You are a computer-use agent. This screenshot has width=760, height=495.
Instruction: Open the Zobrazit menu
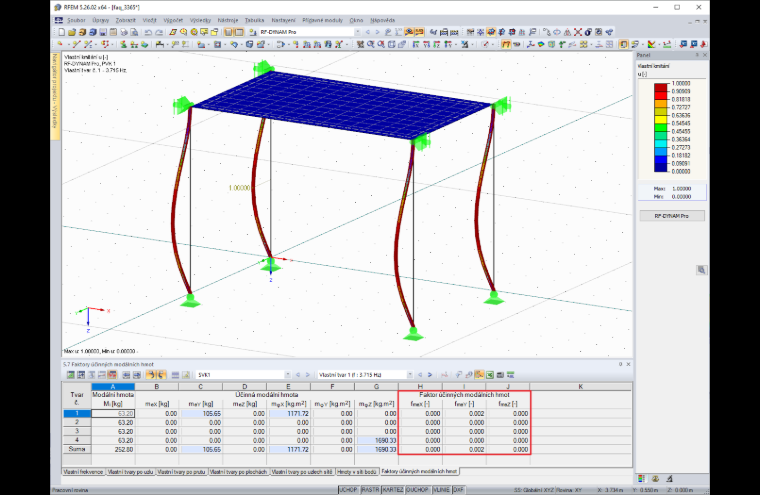tap(126, 20)
